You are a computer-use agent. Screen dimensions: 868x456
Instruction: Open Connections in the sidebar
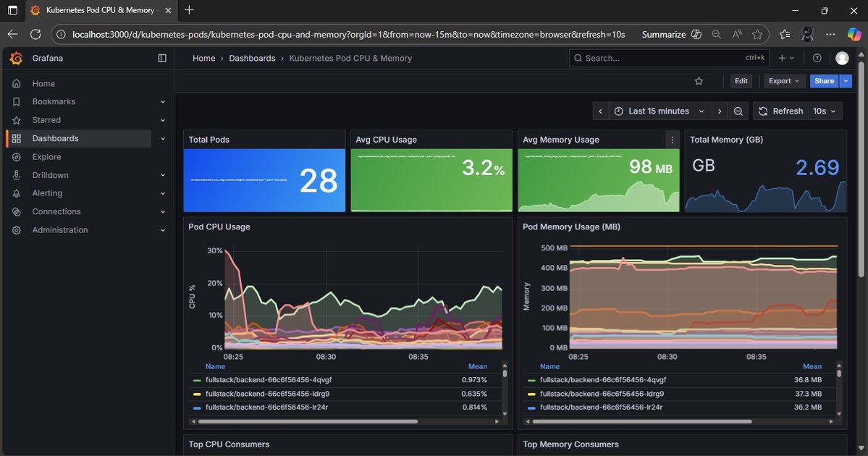point(56,212)
